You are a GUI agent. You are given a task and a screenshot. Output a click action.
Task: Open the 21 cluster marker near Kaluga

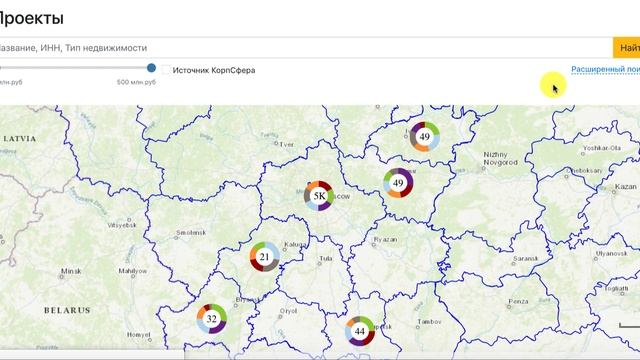264,257
